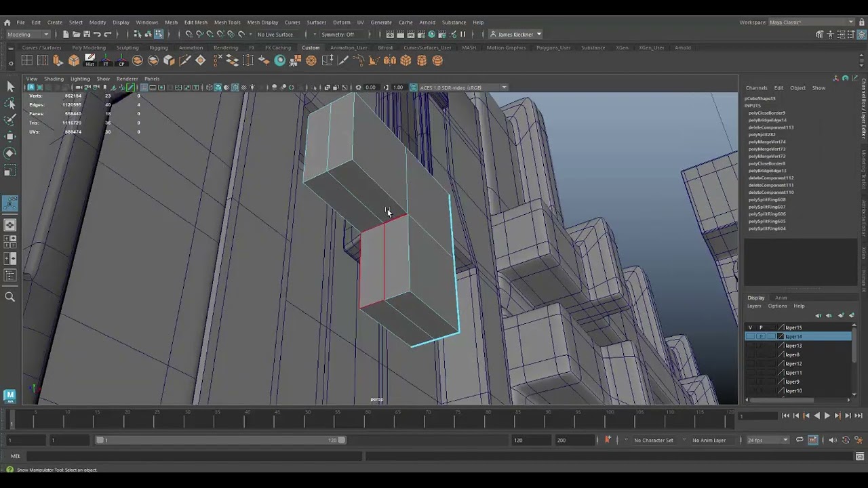Select the layer13 row

[x=798, y=346]
